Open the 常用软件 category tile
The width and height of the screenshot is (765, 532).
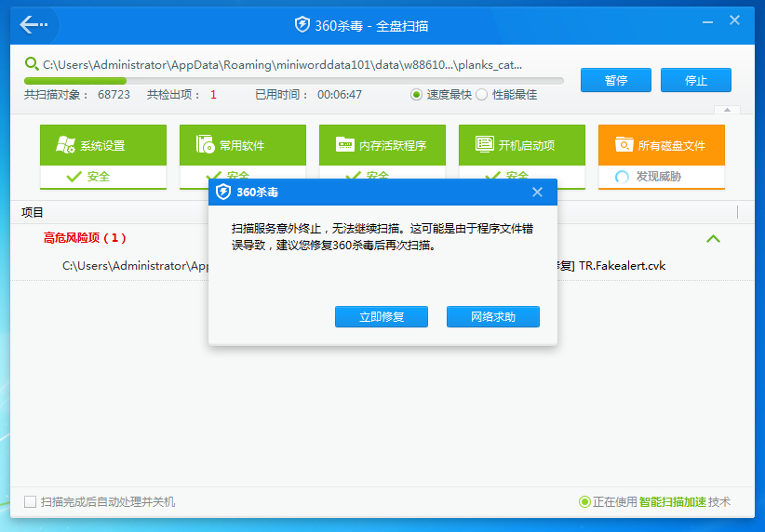(243, 156)
